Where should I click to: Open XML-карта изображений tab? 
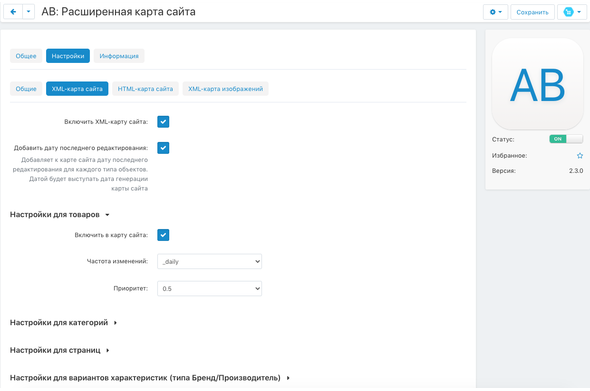tap(225, 89)
